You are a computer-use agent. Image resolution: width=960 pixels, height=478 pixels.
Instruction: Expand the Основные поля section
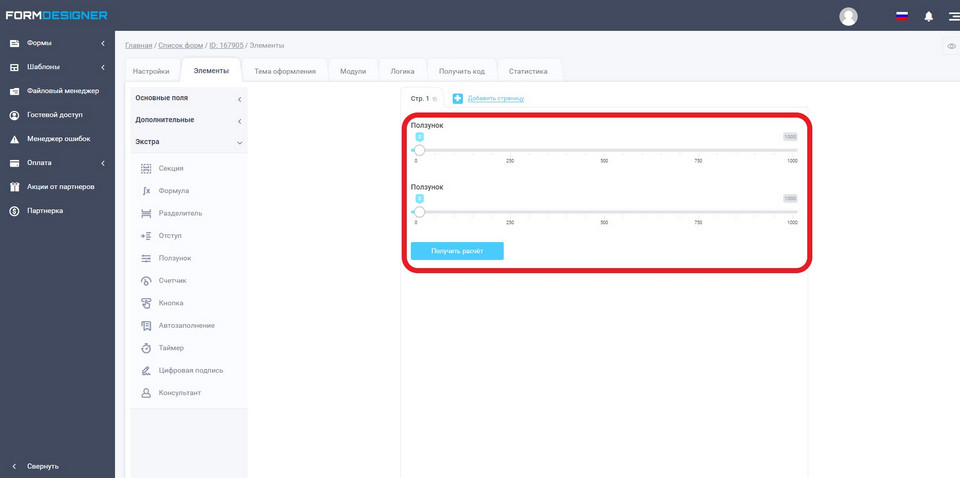[189, 98]
